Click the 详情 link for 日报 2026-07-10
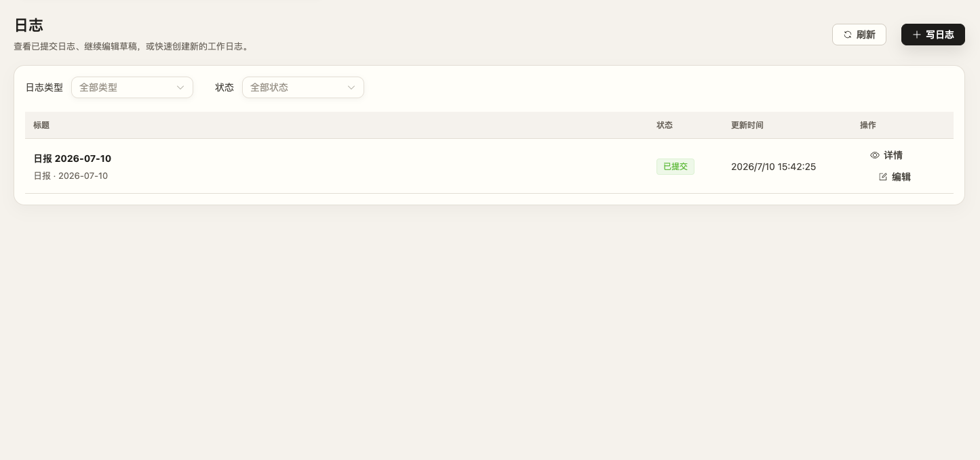The width and height of the screenshot is (980, 460). click(x=886, y=155)
